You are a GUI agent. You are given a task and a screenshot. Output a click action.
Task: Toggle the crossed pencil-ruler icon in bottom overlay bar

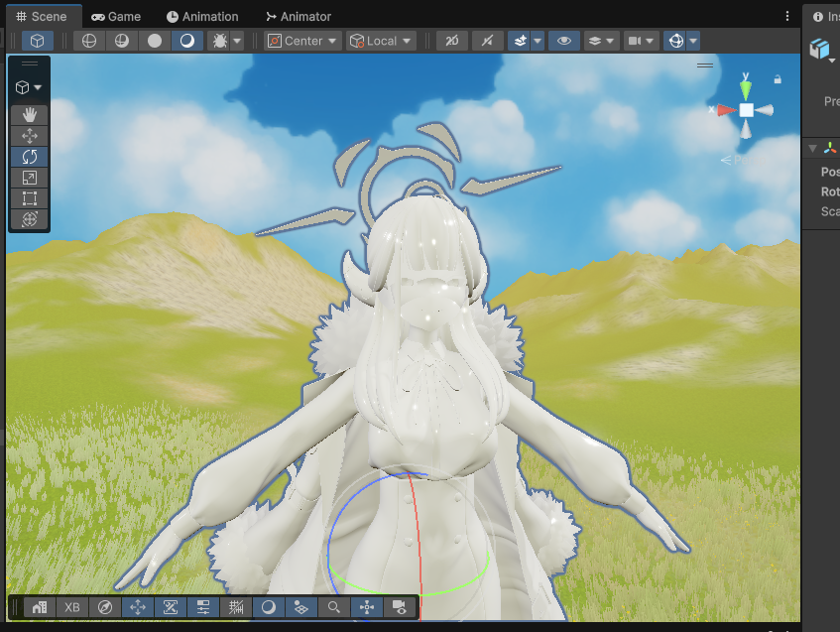click(171, 607)
